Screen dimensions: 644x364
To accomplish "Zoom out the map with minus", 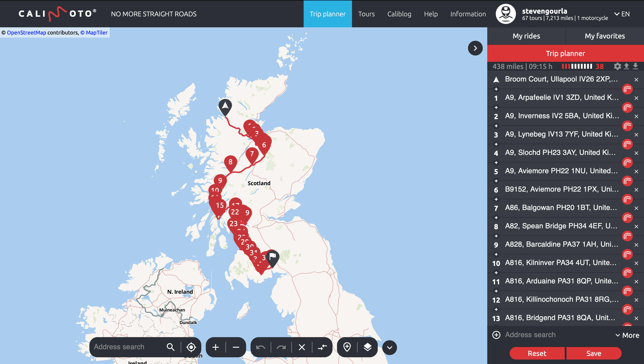I will click(x=236, y=347).
